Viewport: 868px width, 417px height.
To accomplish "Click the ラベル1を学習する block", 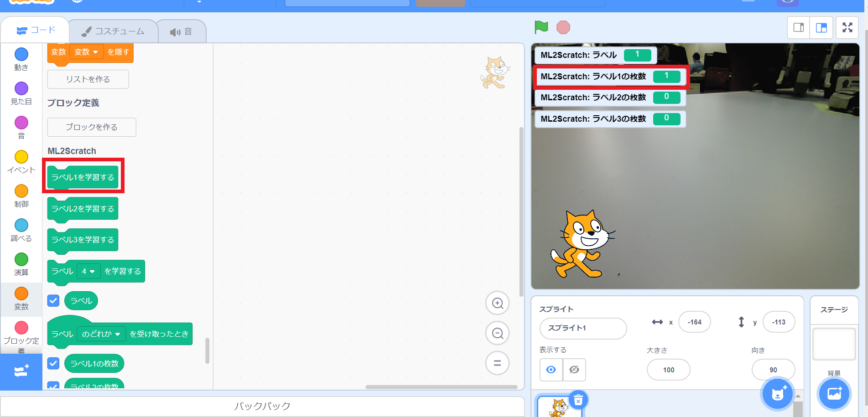I will [x=83, y=177].
